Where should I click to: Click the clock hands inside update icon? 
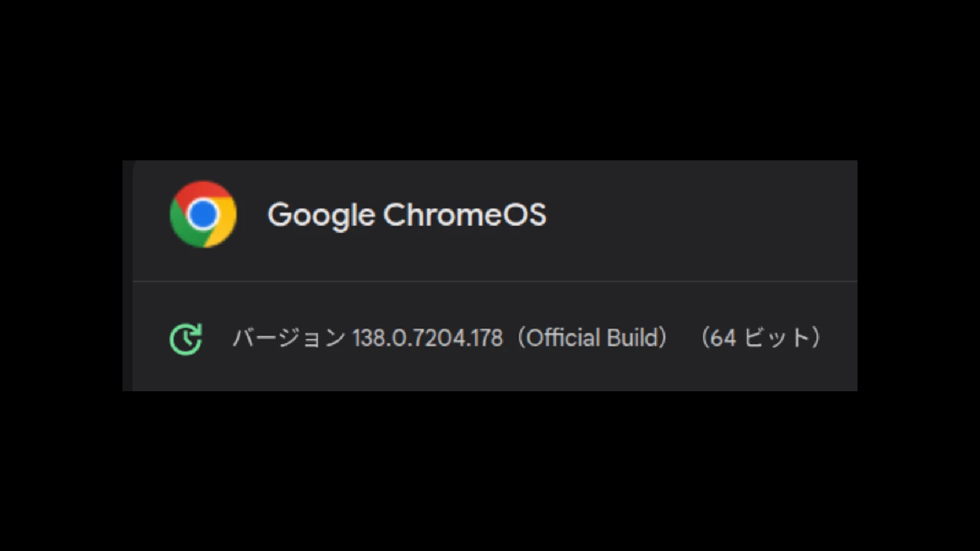click(185, 340)
